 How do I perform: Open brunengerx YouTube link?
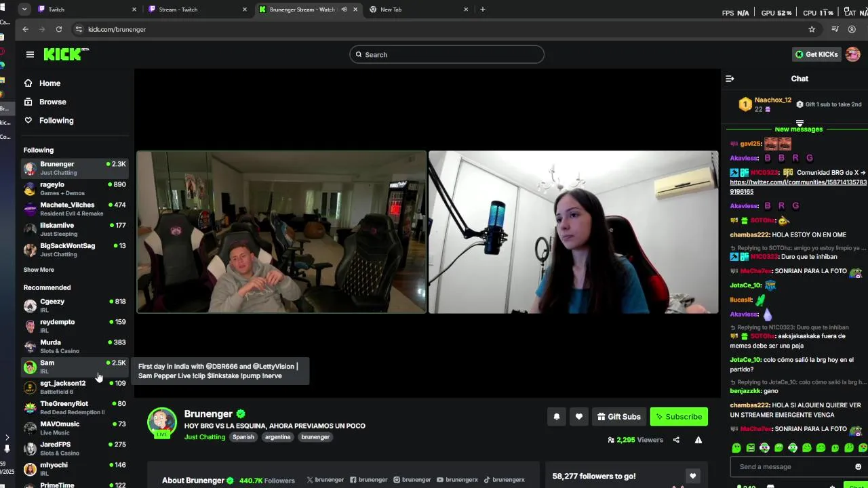tap(457, 480)
